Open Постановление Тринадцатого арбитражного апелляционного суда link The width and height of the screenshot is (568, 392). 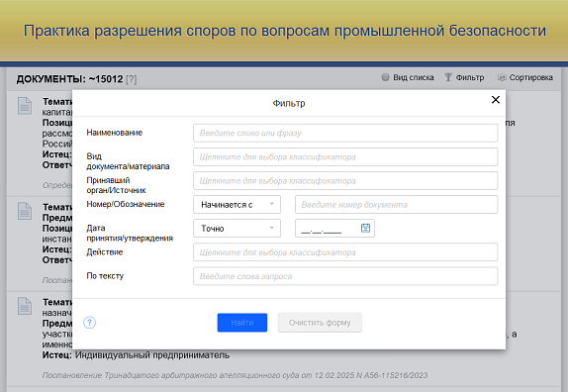(235, 375)
